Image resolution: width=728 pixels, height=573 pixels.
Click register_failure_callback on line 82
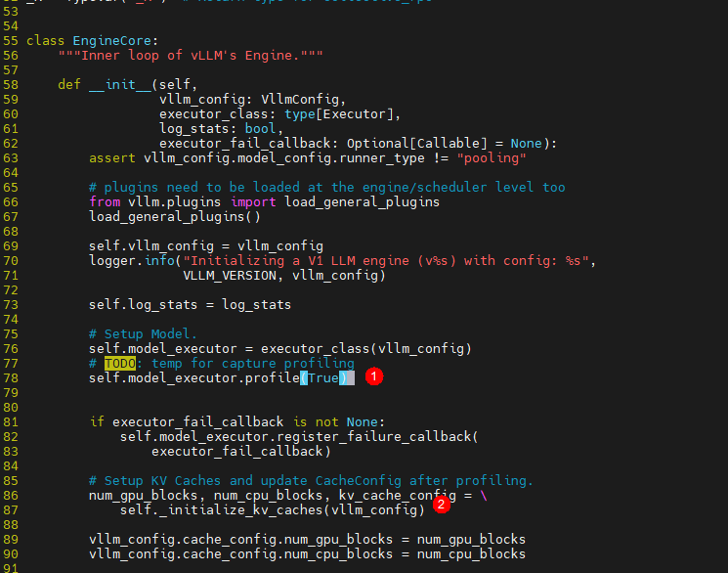pos(373,437)
